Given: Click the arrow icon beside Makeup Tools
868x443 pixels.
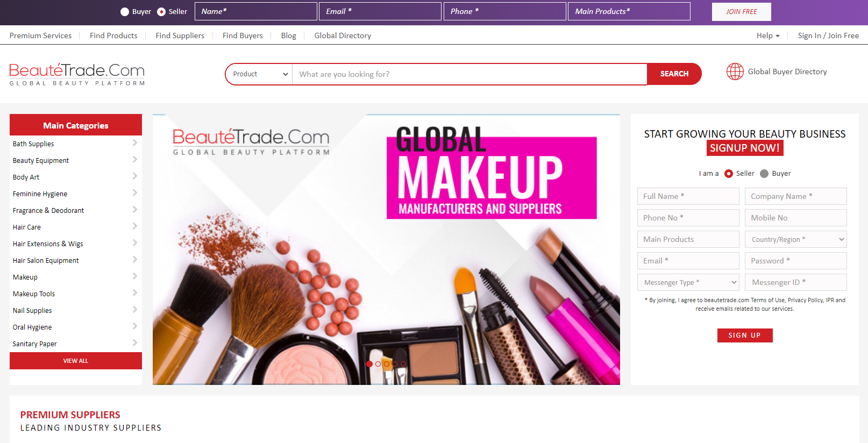Looking at the screenshot, I should click(x=134, y=293).
